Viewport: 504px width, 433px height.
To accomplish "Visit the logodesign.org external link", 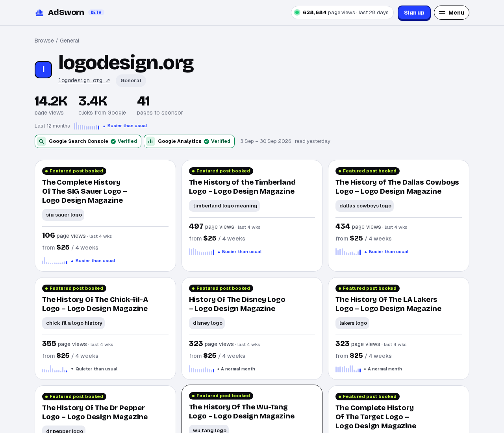I will [84, 80].
